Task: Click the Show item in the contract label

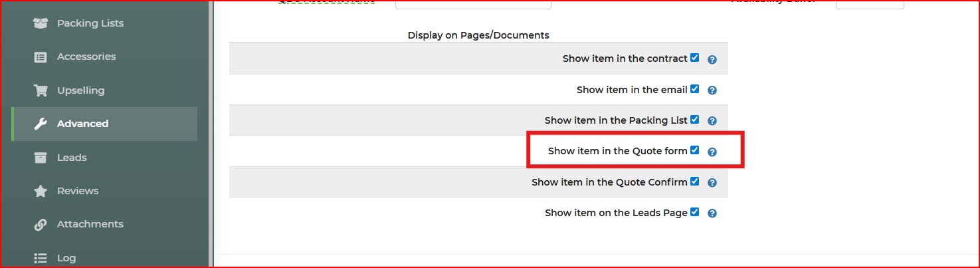Action: pos(625,59)
